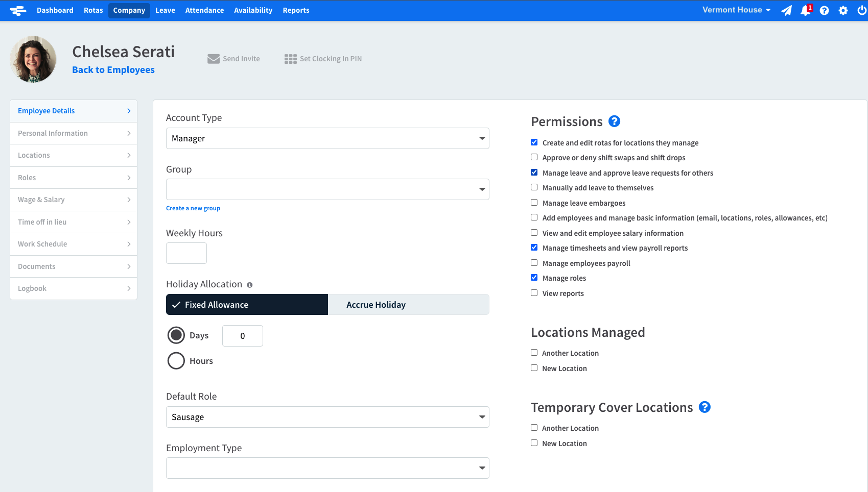Click the power/logout icon
The width and height of the screenshot is (868, 492).
tap(862, 10)
